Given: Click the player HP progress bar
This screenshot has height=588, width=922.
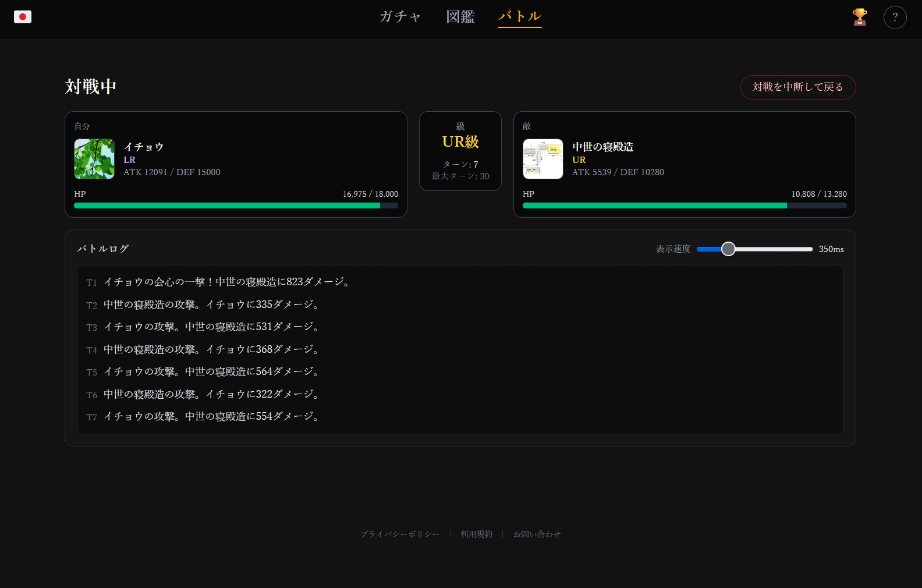Looking at the screenshot, I should [236, 206].
